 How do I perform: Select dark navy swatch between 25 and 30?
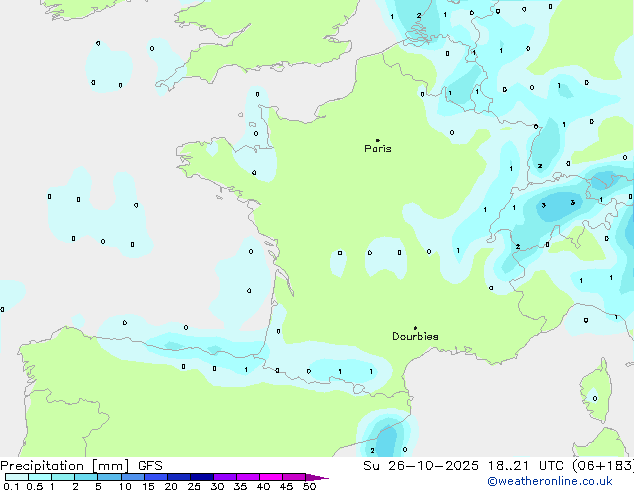tap(202, 477)
